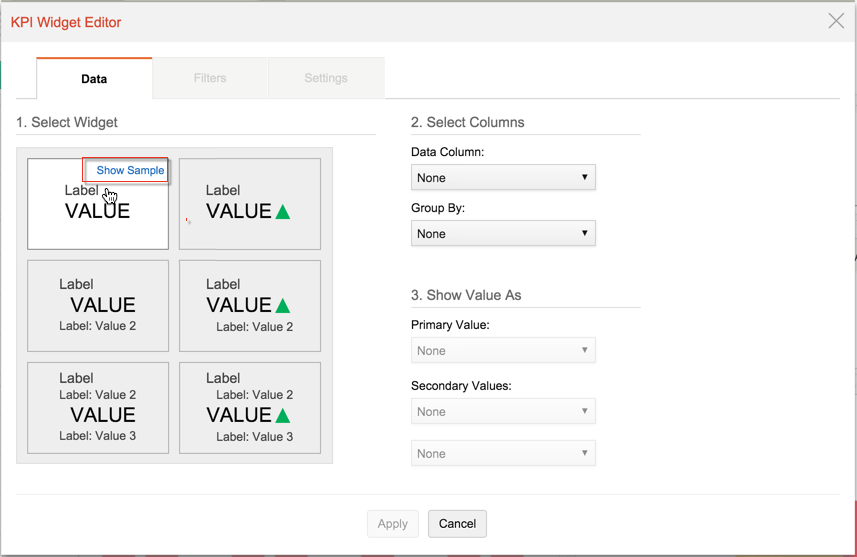Select the Data tab
857x557 pixels.
(94, 78)
